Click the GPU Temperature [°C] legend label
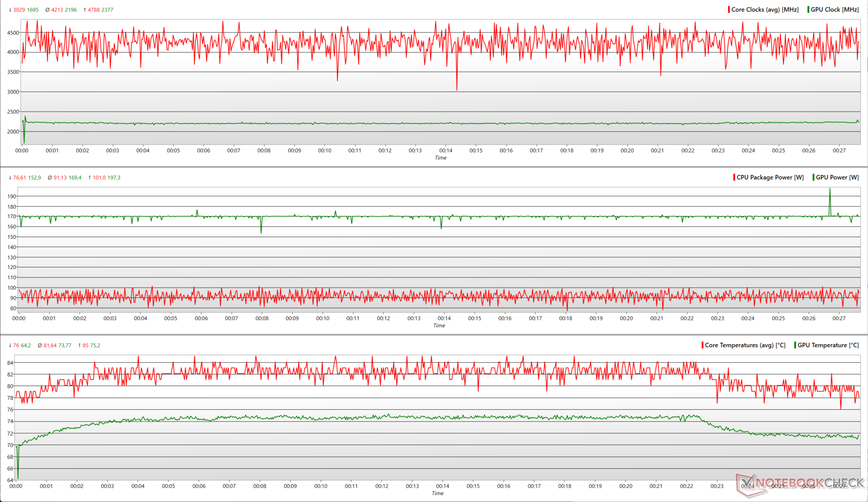 [828, 345]
